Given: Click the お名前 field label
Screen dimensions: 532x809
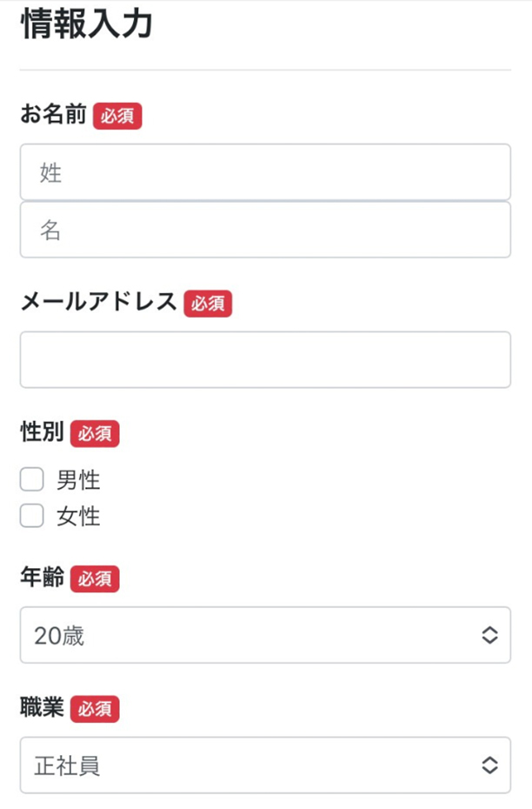Looking at the screenshot, I should [53, 116].
